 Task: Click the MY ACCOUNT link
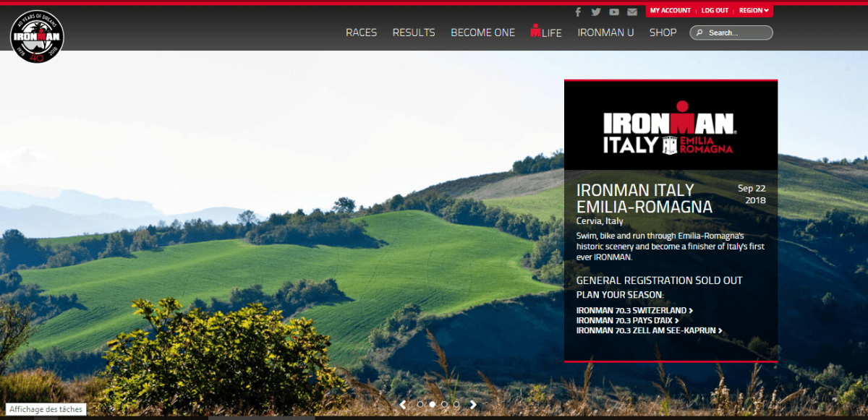coord(670,11)
